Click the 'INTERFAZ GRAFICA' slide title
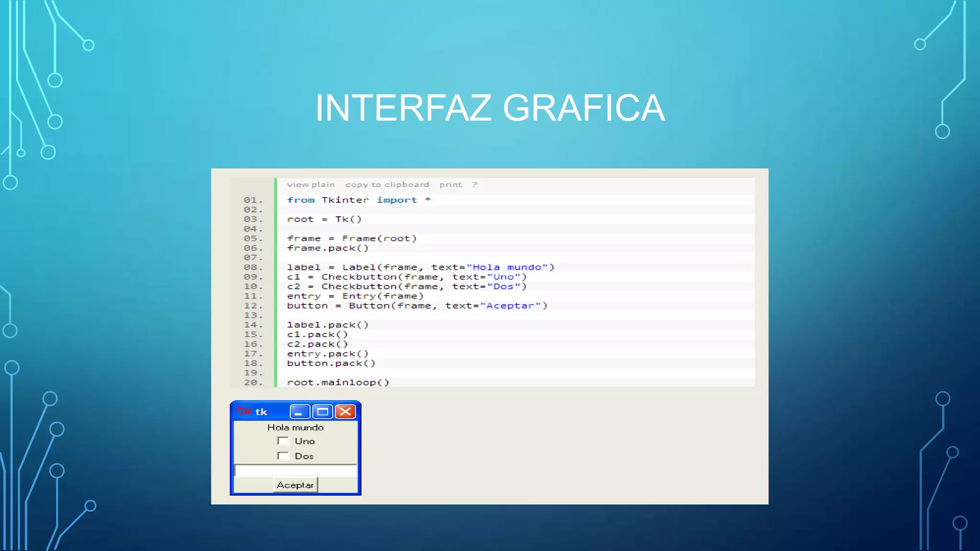 coord(490,108)
